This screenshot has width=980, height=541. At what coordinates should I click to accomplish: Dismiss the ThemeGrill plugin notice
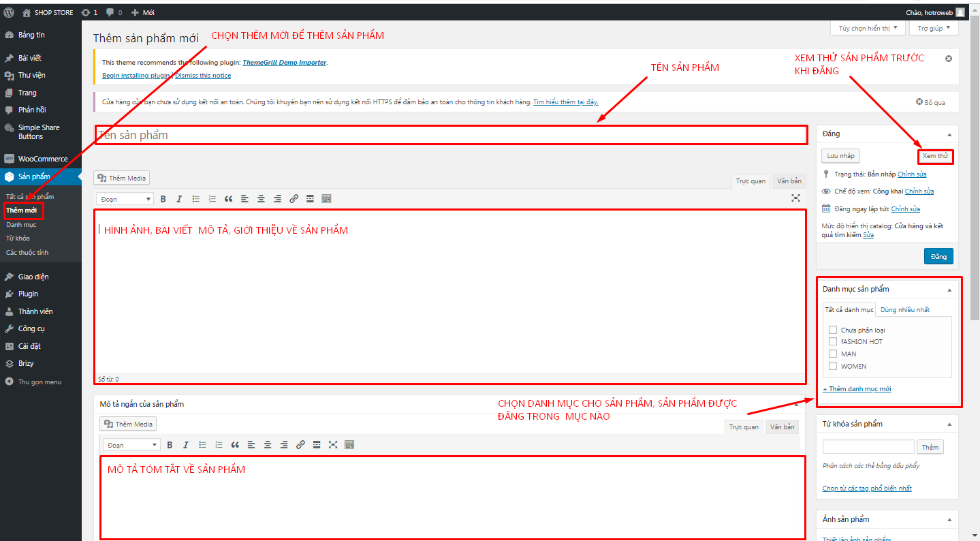(x=948, y=59)
